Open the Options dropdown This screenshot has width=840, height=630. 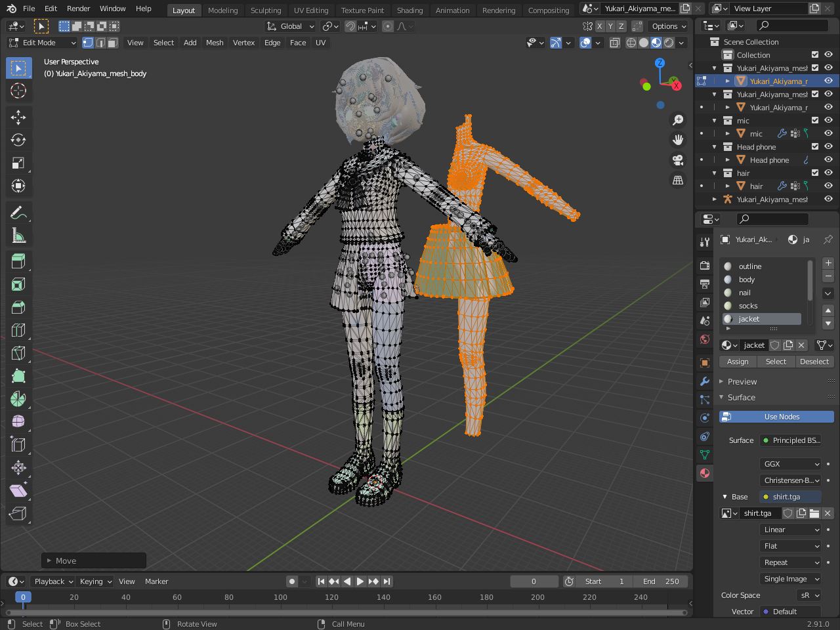tap(668, 26)
